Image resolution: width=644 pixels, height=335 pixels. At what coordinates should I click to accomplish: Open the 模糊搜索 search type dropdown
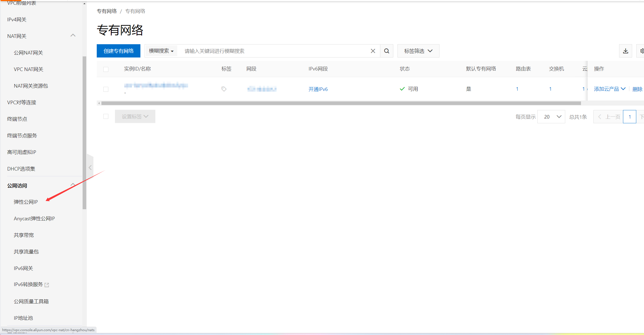[161, 51]
